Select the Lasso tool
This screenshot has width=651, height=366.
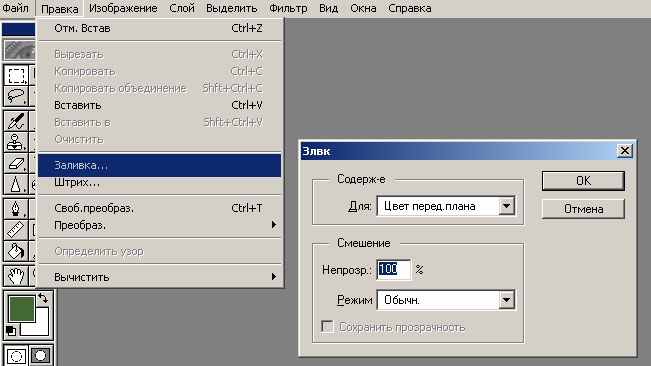click(x=16, y=96)
